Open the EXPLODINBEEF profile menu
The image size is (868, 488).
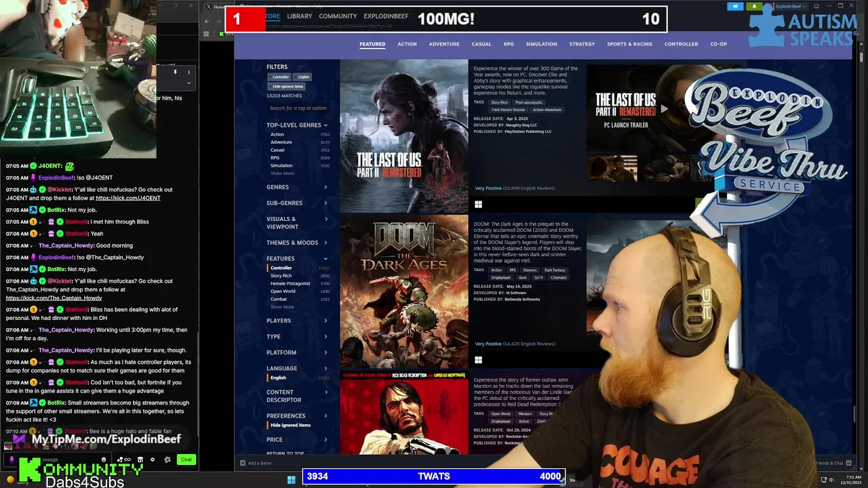pos(386,16)
